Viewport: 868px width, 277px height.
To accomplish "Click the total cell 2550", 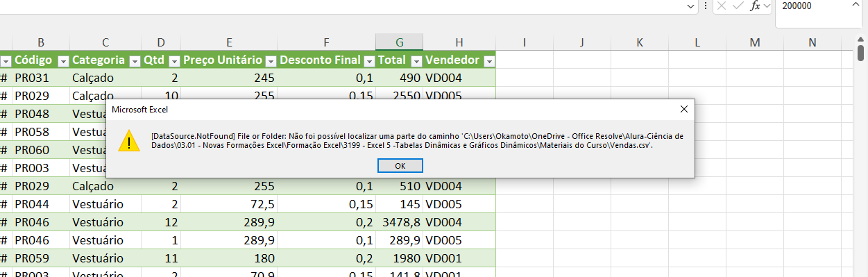I will [400, 95].
